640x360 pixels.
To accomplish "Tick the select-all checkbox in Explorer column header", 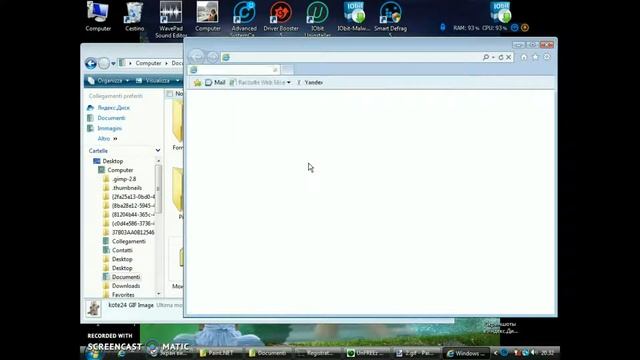I will [170, 94].
